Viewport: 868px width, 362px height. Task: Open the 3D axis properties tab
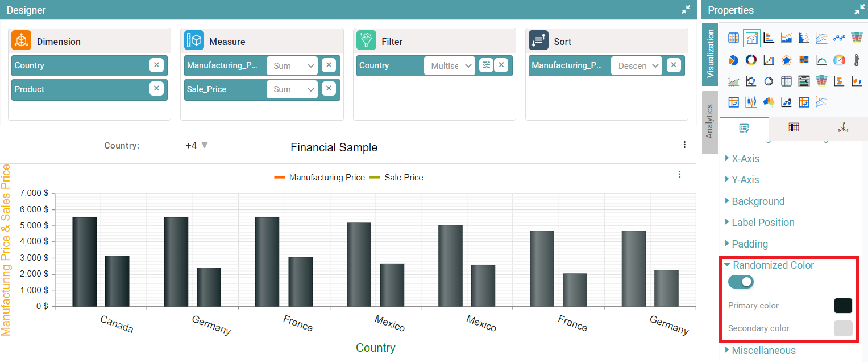tap(842, 128)
